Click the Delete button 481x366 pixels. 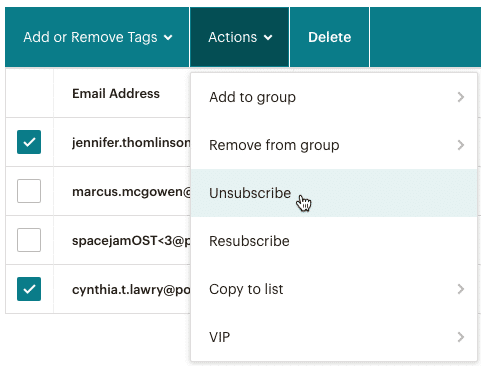(x=329, y=37)
